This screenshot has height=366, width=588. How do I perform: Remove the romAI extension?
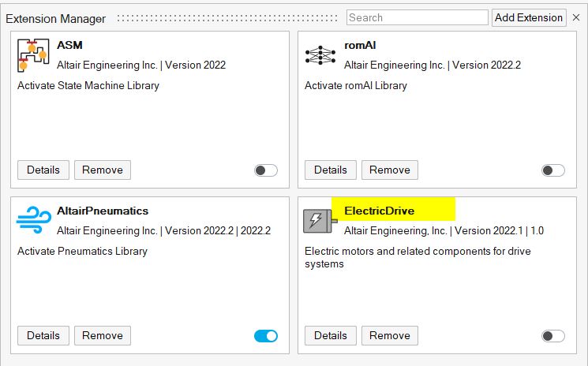click(x=390, y=170)
